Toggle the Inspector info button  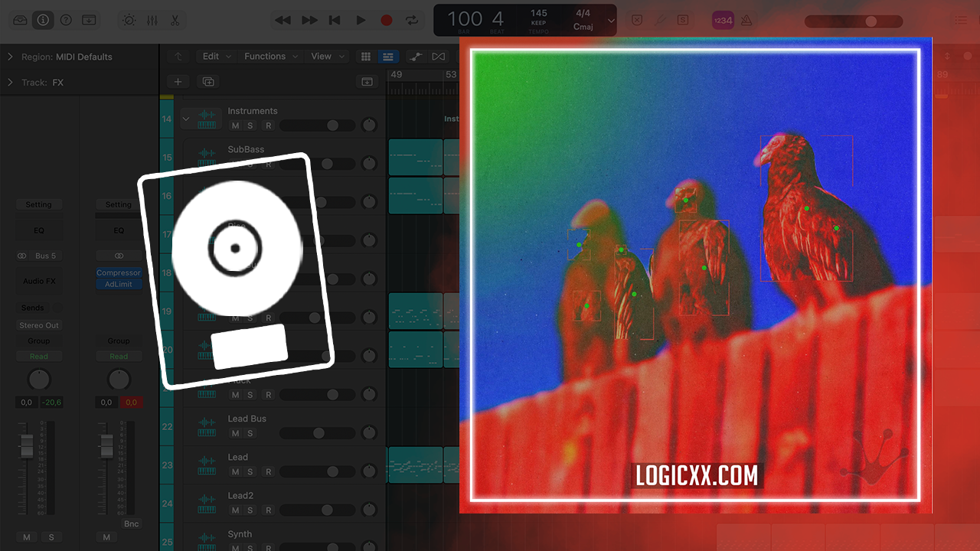[43, 21]
